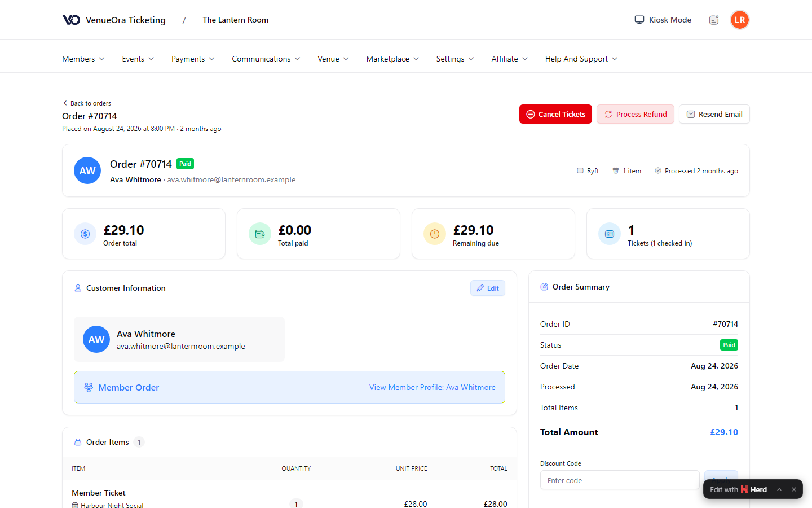Expand the Members dropdown menu
Image resolution: width=812 pixels, height=508 pixels.
pos(83,59)
